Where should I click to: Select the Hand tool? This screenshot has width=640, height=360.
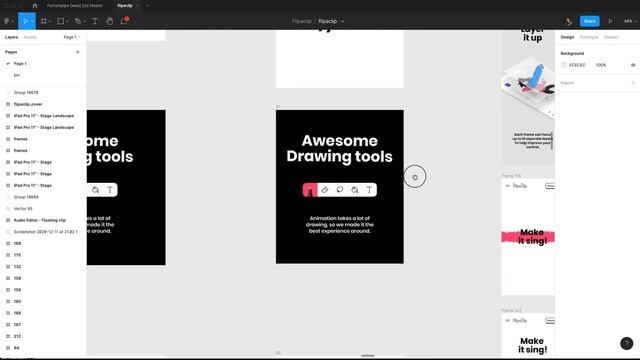click(109, 21)
